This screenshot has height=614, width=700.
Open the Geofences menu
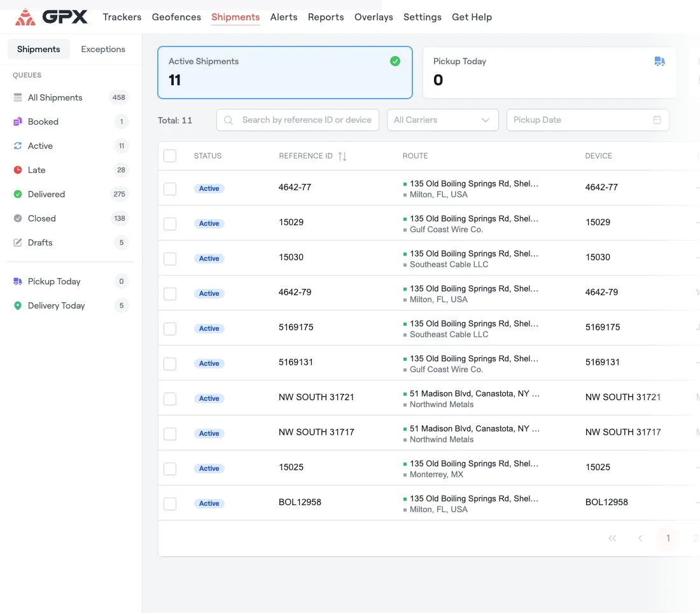(x=176, y=17)
